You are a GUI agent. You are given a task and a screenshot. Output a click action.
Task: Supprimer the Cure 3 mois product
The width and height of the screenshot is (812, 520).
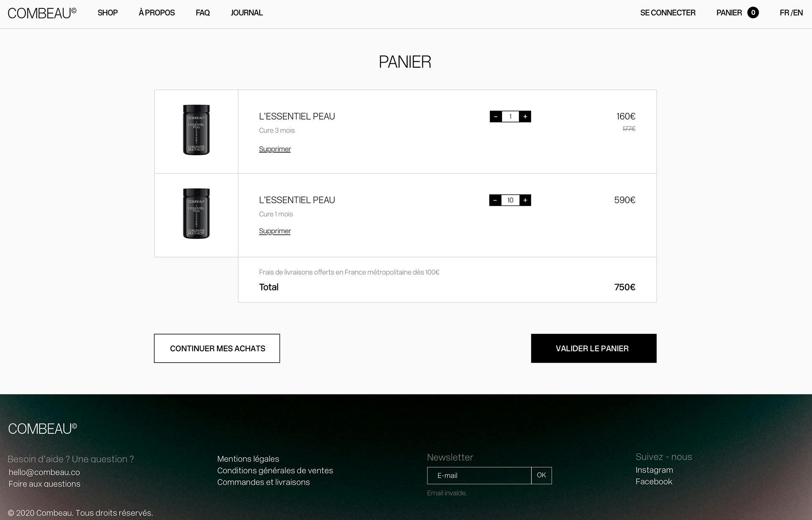(275, 149)
